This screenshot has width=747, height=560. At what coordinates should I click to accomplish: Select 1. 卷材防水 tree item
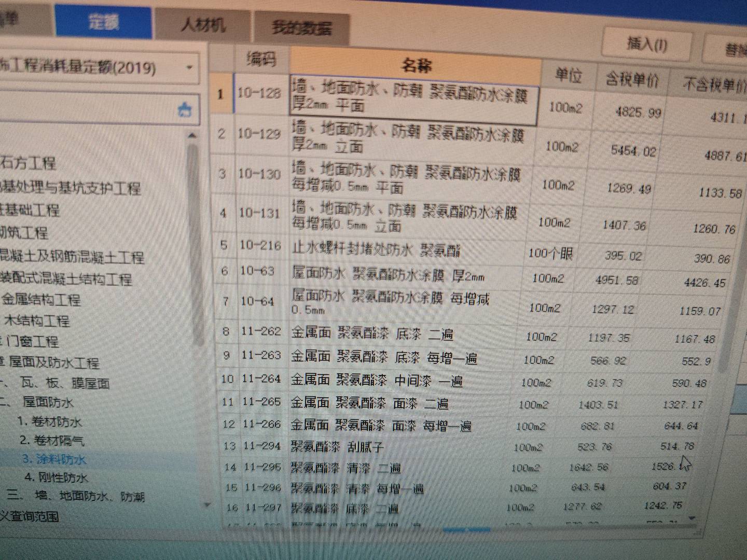pyautogui.click(x=49, y=421)
